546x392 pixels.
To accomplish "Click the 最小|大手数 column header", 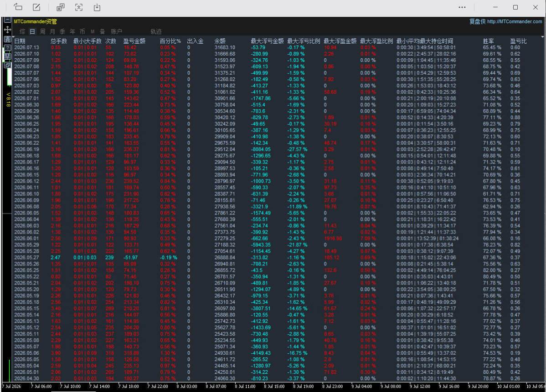I will pos(88,41).
